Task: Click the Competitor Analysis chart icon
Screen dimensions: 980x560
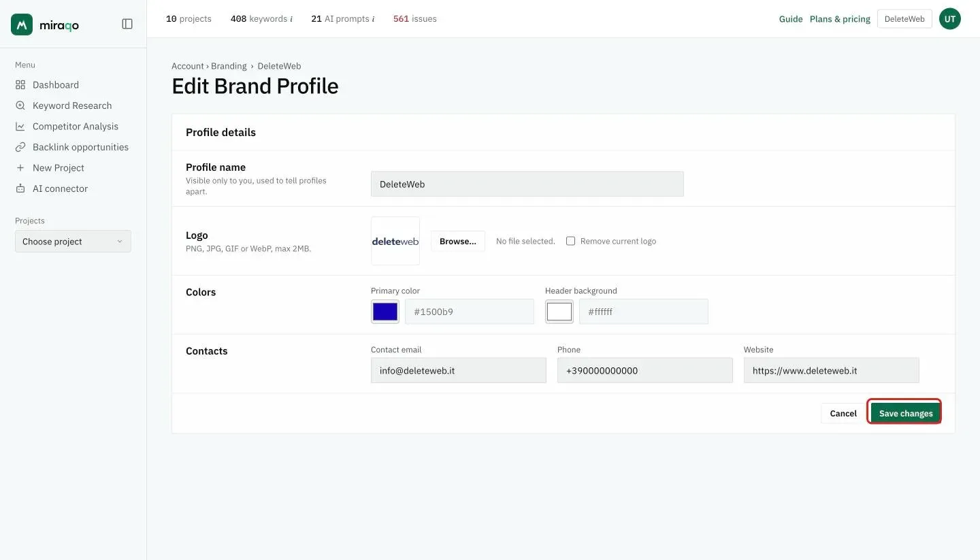Action: click(x=20, y=127)
